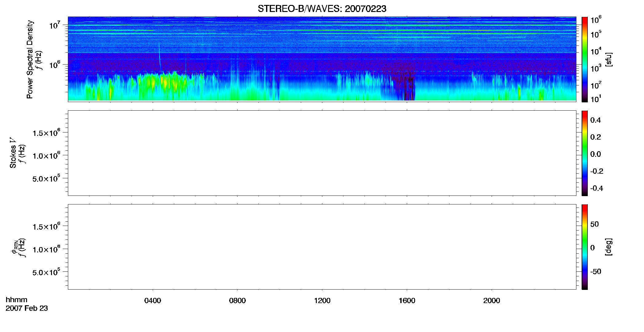
Task: Select the 0800 time tick label
Action: pyautogui.click(x=238, y=301)
